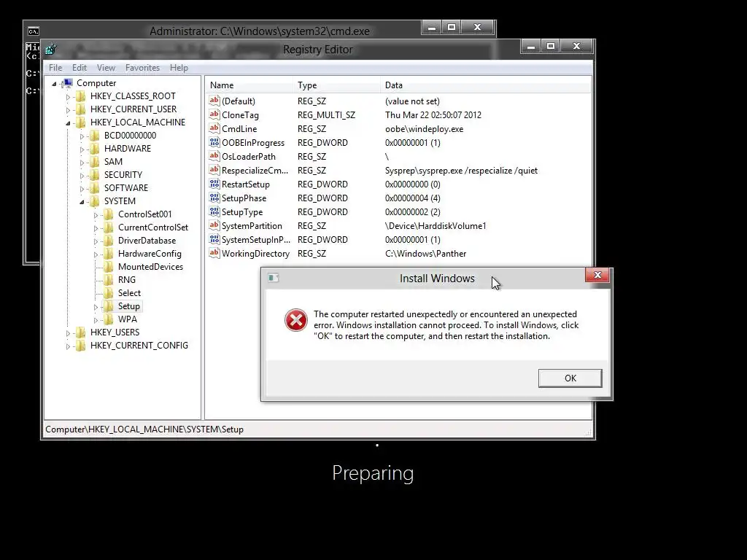The width and height of the screenshot is (747, 560).
Task: Close the Install Windows dialog
Action: 597,275
